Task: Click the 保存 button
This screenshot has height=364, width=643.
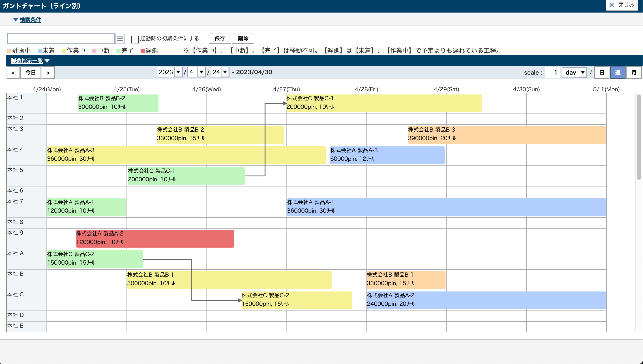Action: click(219, 39)
